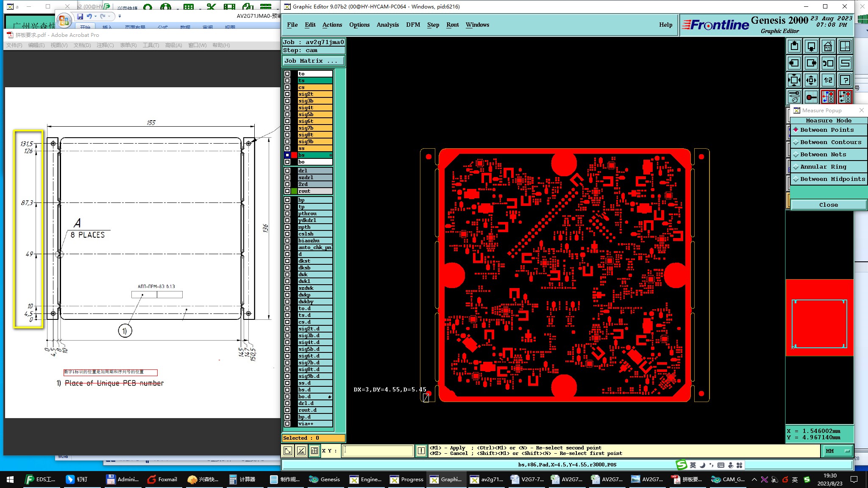Expand the Excel quick access customize arrow

(120, 17)
